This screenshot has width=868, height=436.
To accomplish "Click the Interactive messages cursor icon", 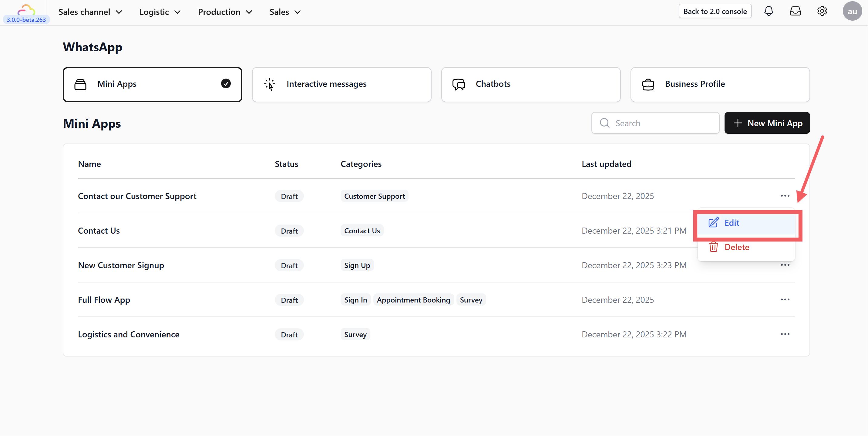I will point(270,84).
